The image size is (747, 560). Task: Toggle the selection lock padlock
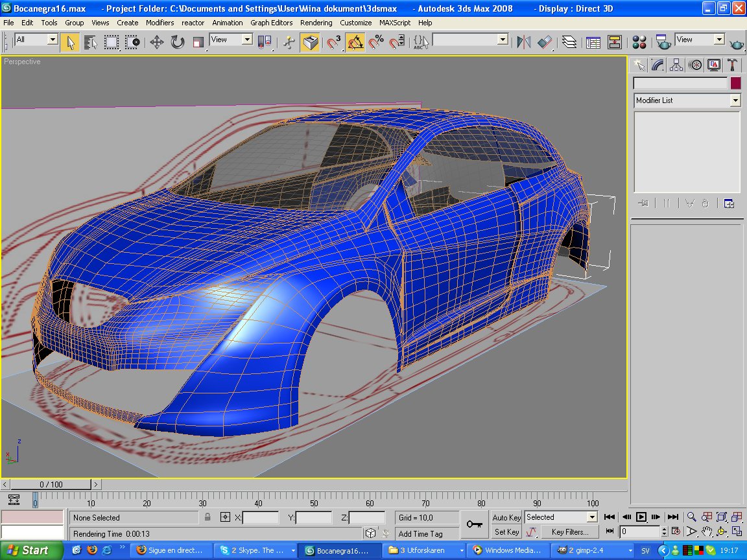pos(207,517)
